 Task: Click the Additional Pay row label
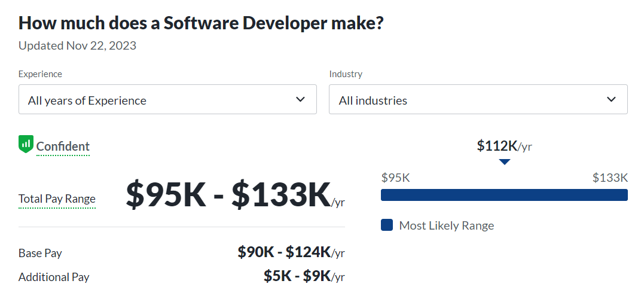pos(54,277)
